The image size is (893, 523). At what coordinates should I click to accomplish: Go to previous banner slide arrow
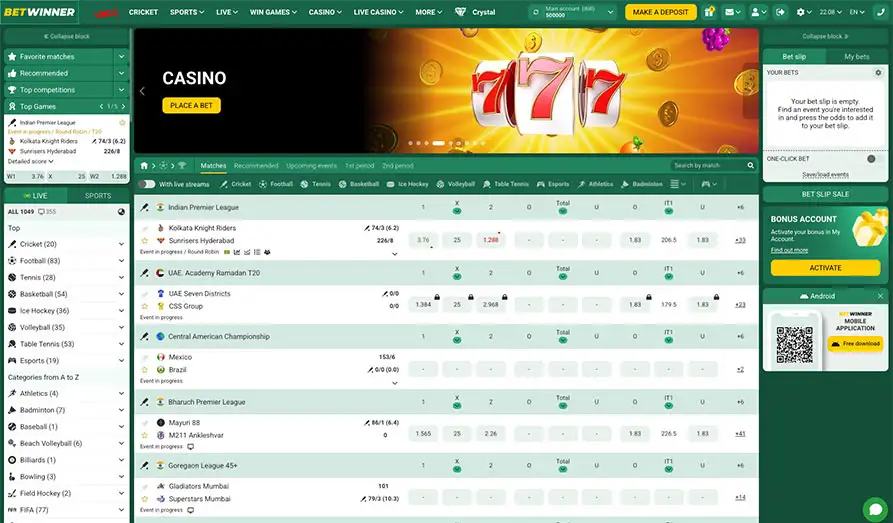coord(142,91)
